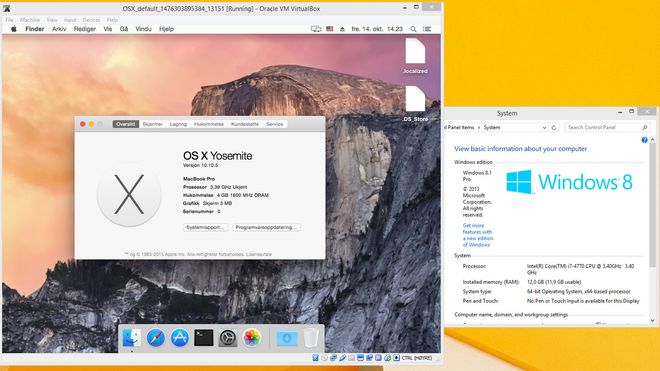Switch to the Skjermer tab
660x371 pixels.
[x=152, y=124]
